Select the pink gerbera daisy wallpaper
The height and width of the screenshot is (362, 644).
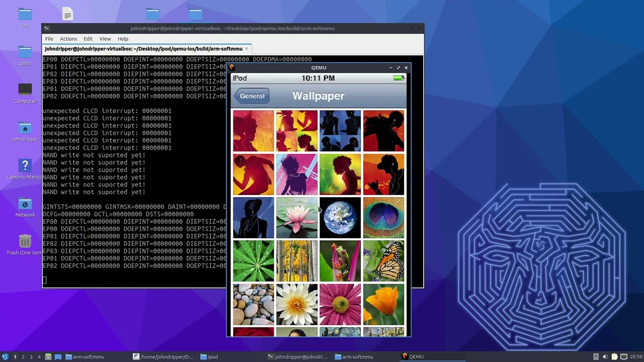[x=340, y=305]
